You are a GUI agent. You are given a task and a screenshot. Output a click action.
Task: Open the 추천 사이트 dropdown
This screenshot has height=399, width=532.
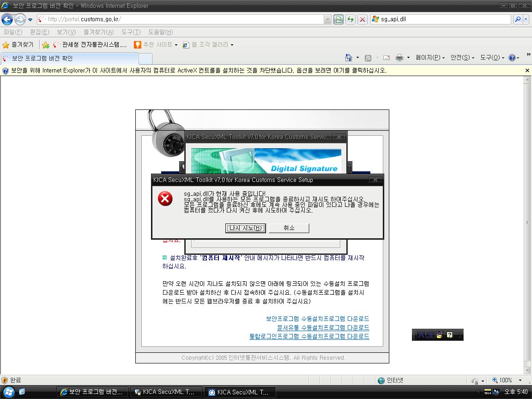tap(156, 44)
